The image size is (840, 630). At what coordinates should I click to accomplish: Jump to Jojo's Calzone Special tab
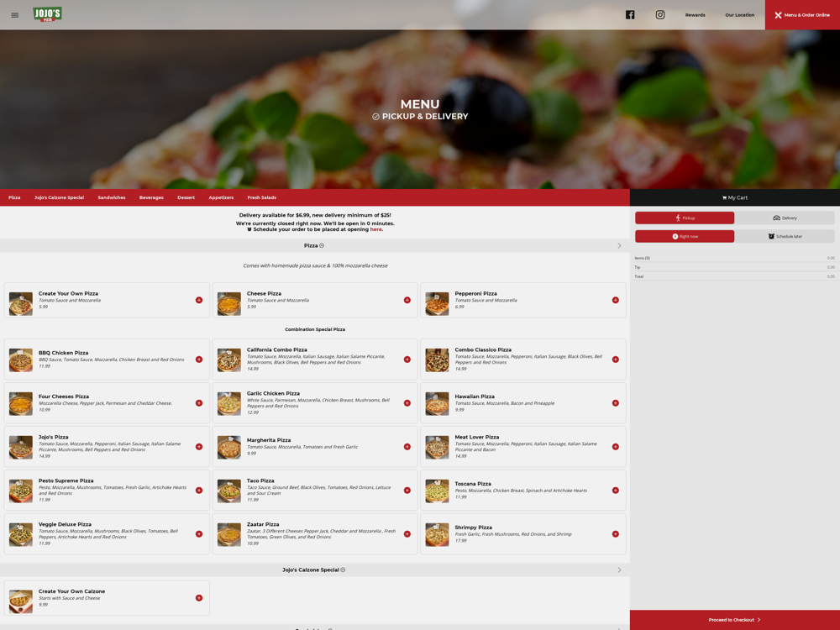coord(59,197)
